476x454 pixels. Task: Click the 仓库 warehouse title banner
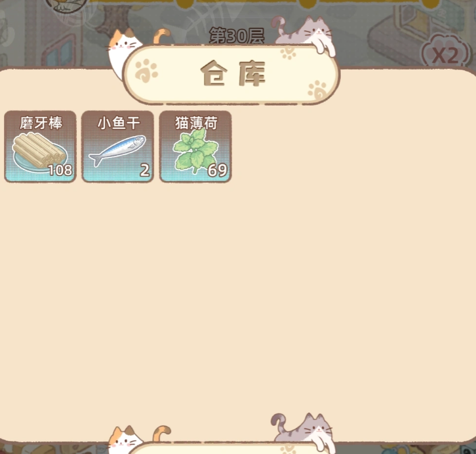(x=232, y=75)
